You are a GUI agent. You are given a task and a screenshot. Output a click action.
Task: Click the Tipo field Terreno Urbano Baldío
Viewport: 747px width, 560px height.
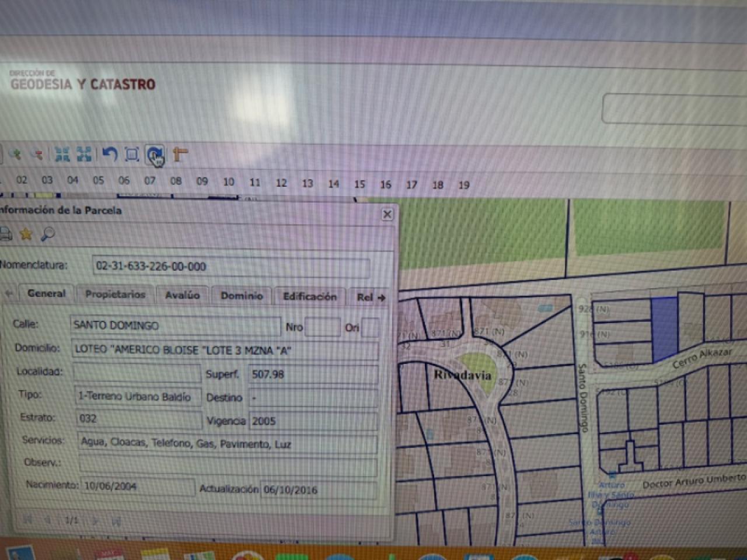tap(138, 396)
